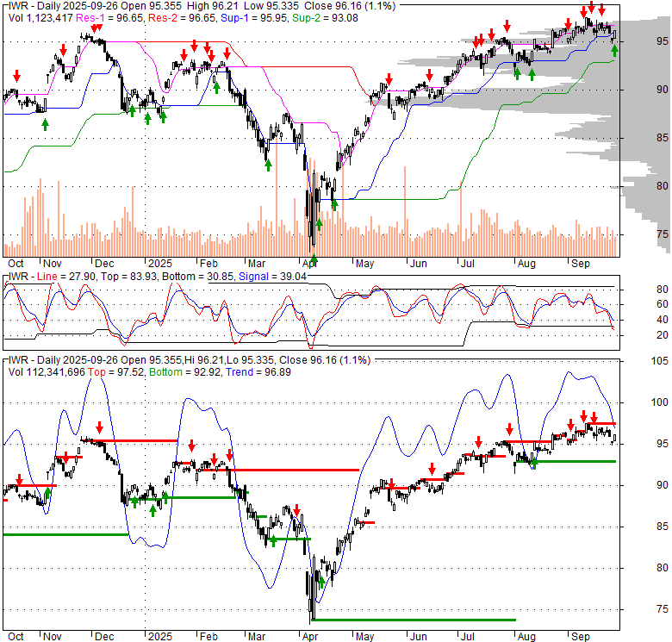Image resolution: width=672 pixels, height=642 pixels.
Task: Select 'Apr' on top chart time axis
Action: click(309, 263)
